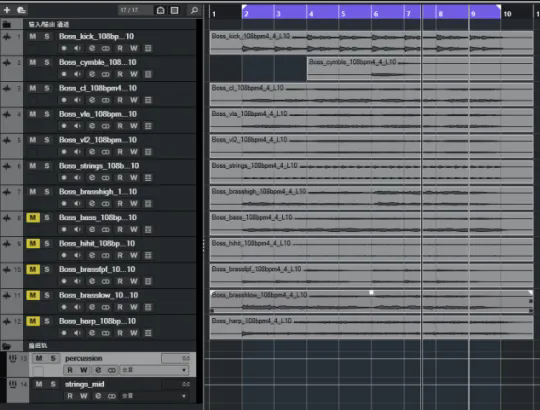Open routing dropdown on strings_mid track
Screen dimensions: 540x410
pyautogui.click(x=154, y=396)
